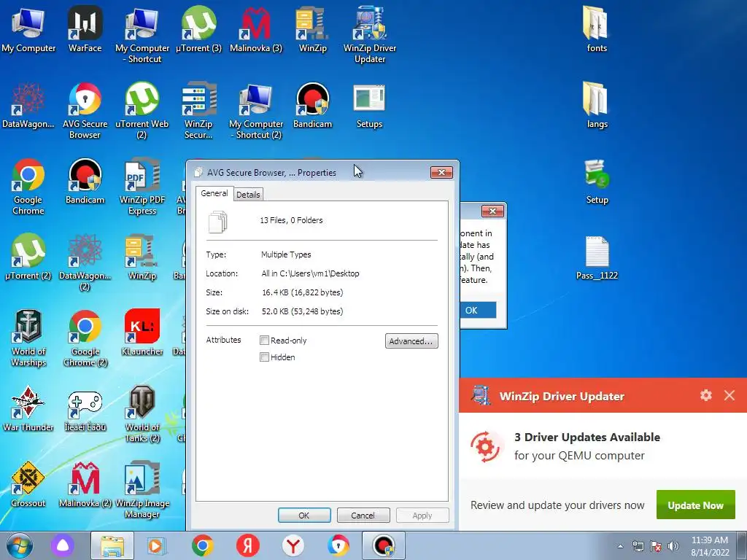The width and height of the screenshot is (747, 560).
Task: Click the green Update Now button
Action: [695, 505]
